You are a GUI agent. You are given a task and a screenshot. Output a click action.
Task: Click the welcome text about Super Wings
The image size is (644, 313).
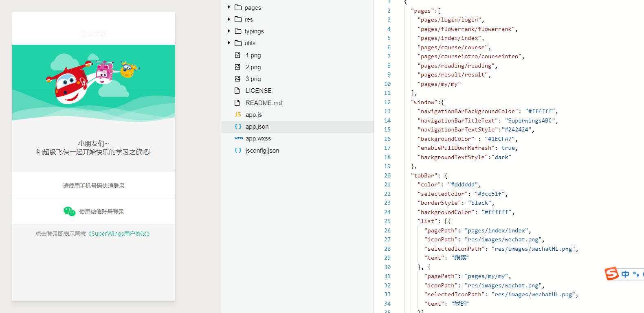pos(94,148)
